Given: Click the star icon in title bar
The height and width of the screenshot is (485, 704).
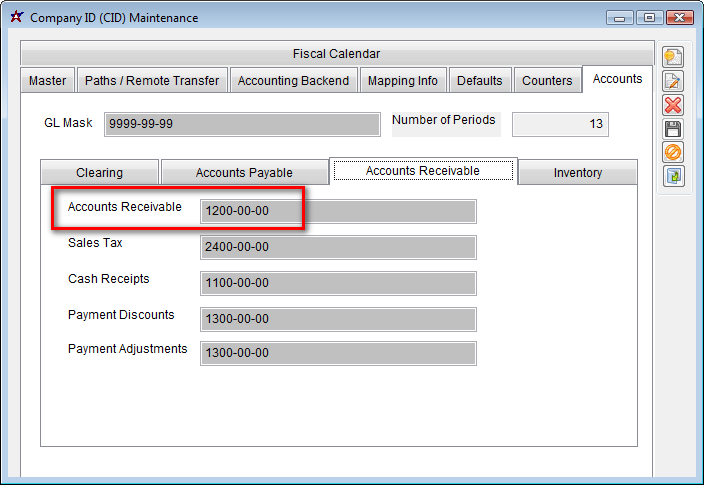Looking at the screenshot, I should [16, 17].
